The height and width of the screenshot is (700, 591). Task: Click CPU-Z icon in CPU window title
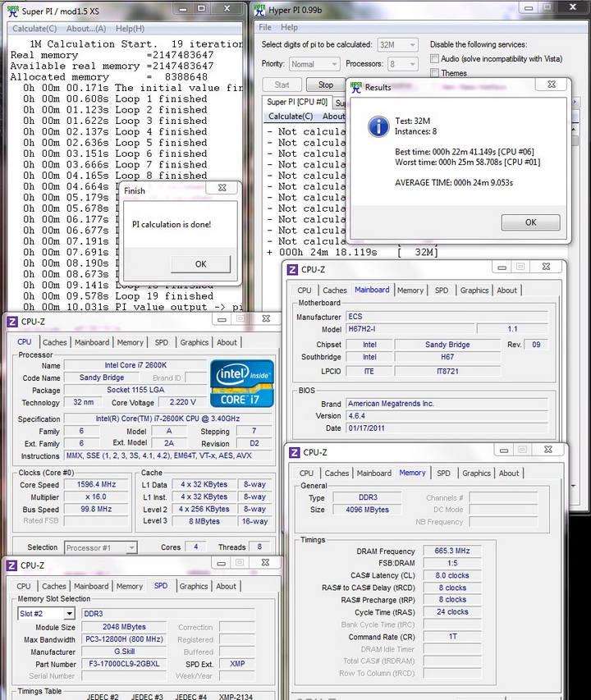point(12,322)
